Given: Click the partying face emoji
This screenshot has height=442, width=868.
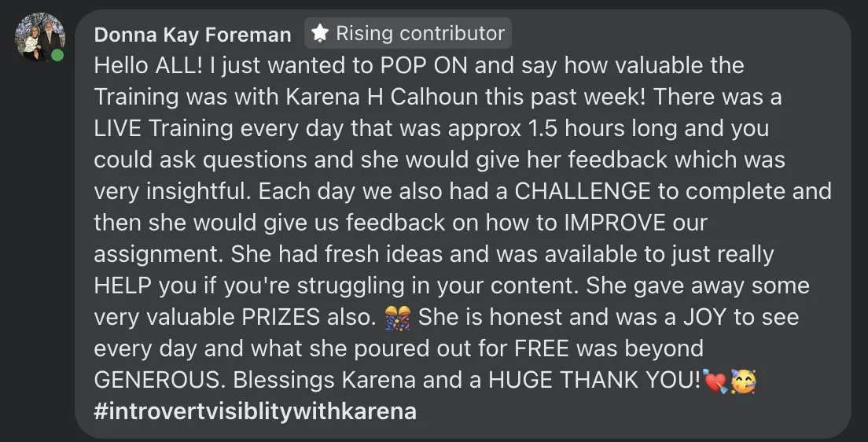Looking at the screenshot, I should pos(743,381).
